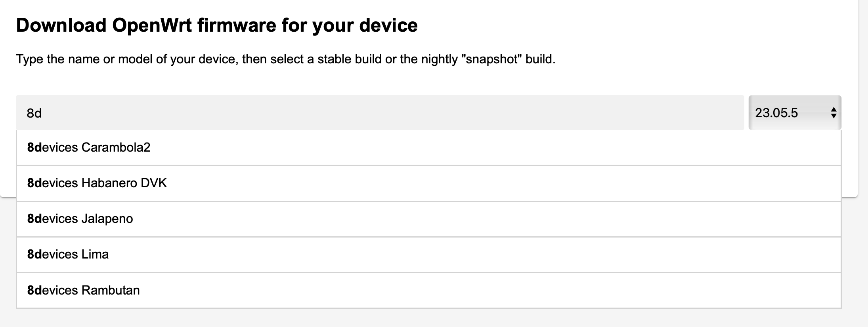Pick 8devices Jalapeno in the autocomplete list
This screenshot has height=327, width=868.
(428, 219)
